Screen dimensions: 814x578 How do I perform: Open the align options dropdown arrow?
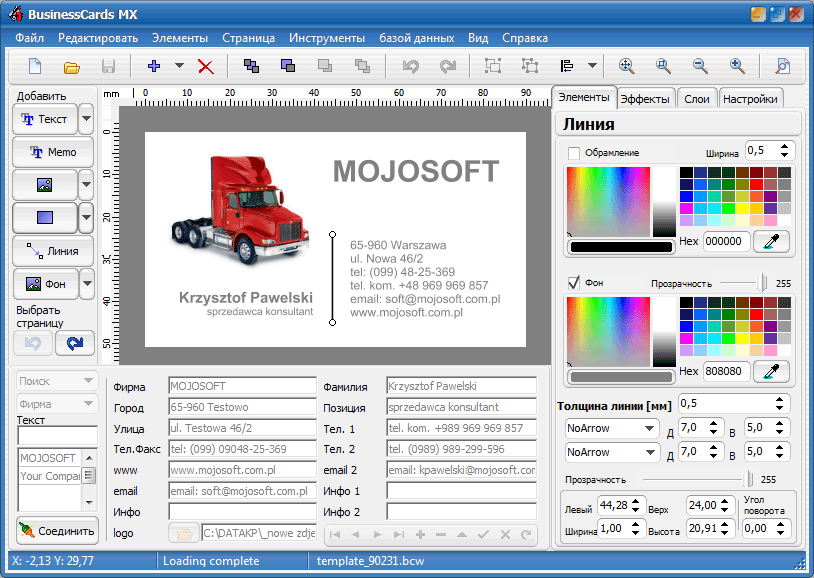(x=592, y=66)
